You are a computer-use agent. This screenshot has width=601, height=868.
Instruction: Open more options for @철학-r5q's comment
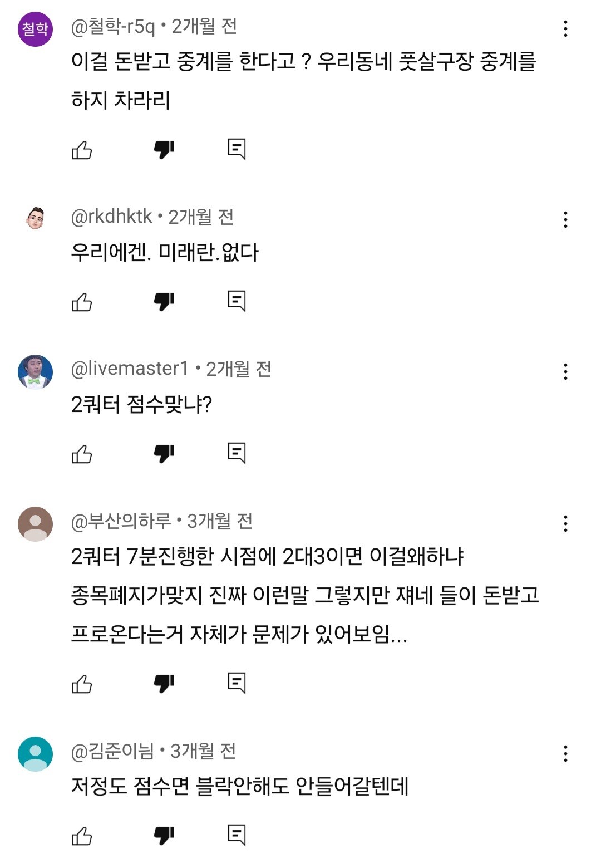pos(565,29)
